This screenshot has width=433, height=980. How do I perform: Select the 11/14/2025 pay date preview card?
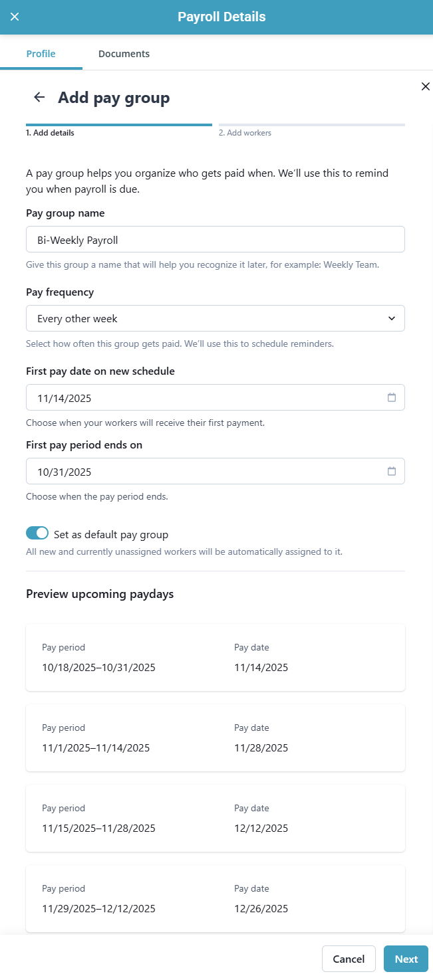click(x=215, y=657)
